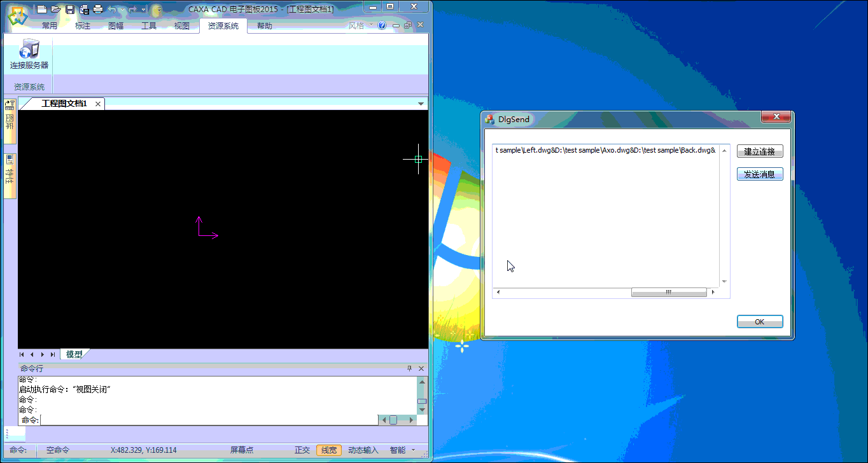Image resolution: width=868 pixels, height=463 pixels.
Task: Click the Save floppy disk icon
Action: pos(69,9)
